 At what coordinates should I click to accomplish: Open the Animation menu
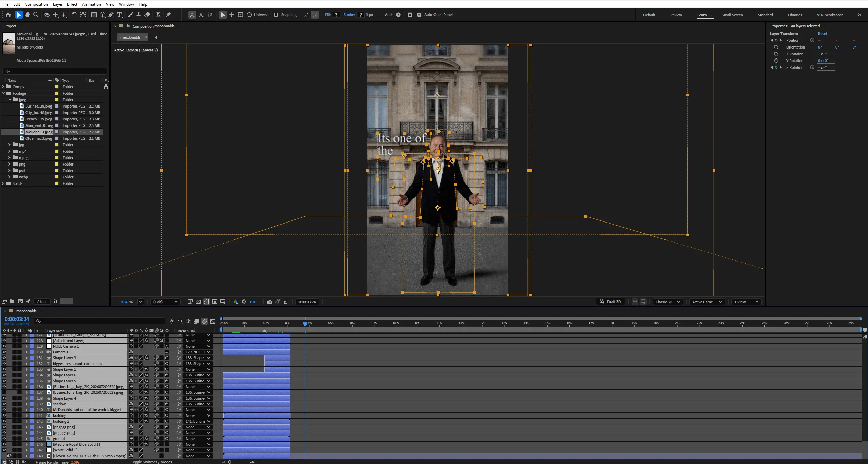click(x=92, y=4)
